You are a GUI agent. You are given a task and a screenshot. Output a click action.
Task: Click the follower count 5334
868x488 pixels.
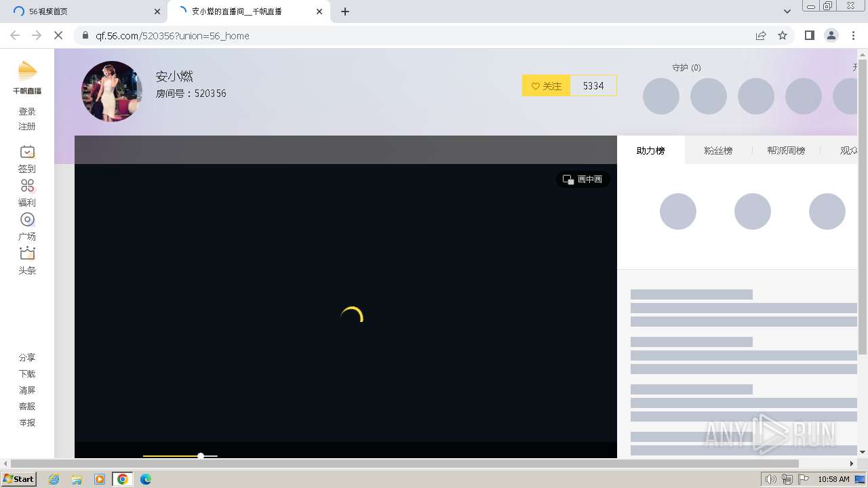click(x=593, y=86)
